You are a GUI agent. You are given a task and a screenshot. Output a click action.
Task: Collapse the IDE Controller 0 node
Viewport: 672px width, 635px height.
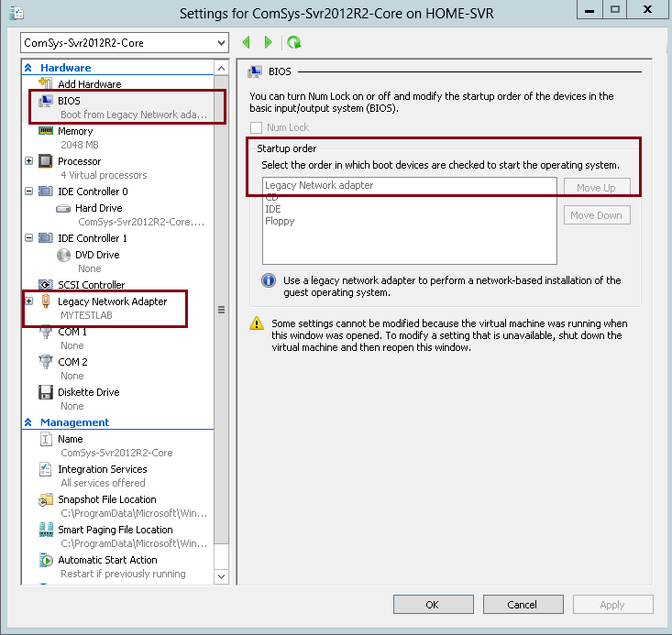click(x=28, y=192)
